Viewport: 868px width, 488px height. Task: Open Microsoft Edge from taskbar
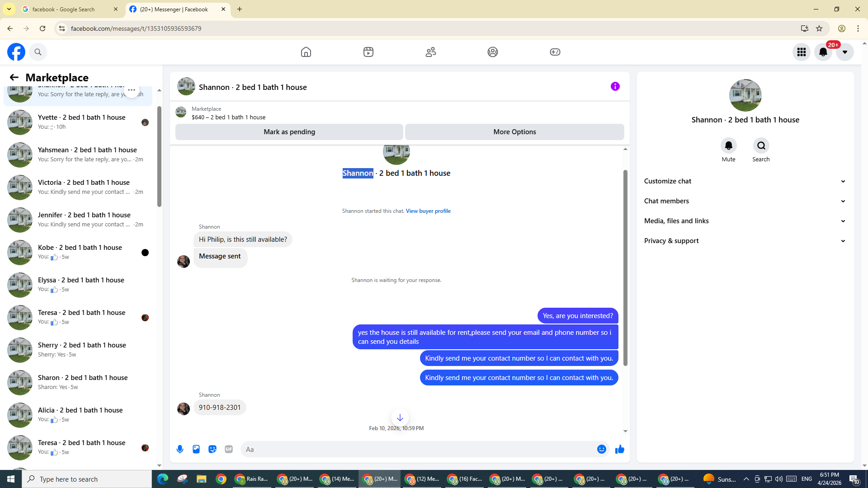click(163, 479)
